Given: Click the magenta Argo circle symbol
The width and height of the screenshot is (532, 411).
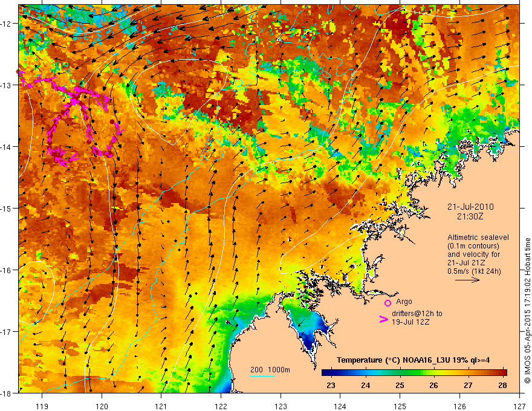Looking at the screenshot, I should click(x=388, y=303).
